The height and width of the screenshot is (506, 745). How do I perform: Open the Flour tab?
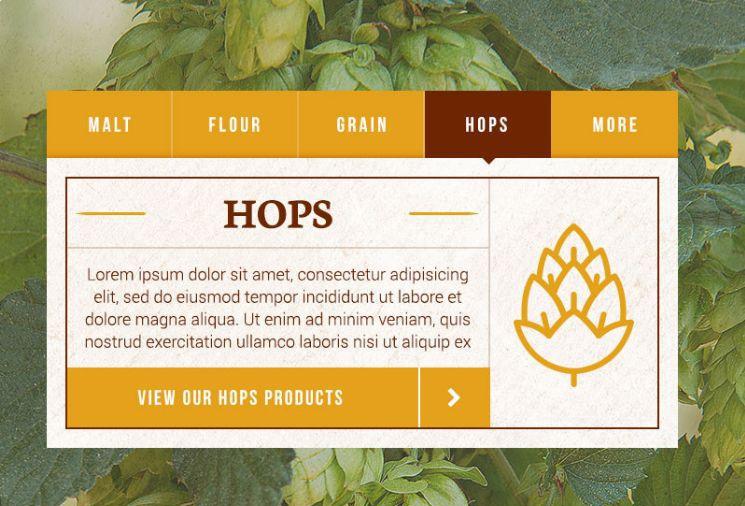235,124
